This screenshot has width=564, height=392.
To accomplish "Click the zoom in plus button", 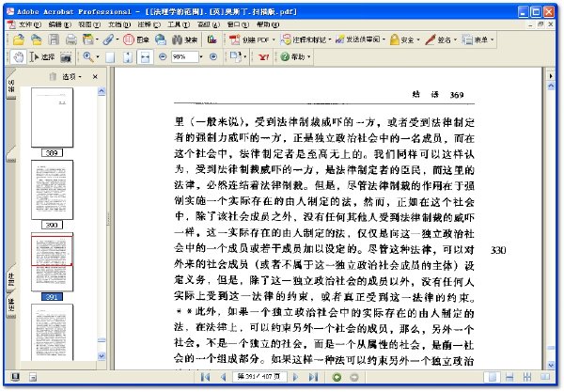I will [x=213, y=56].
